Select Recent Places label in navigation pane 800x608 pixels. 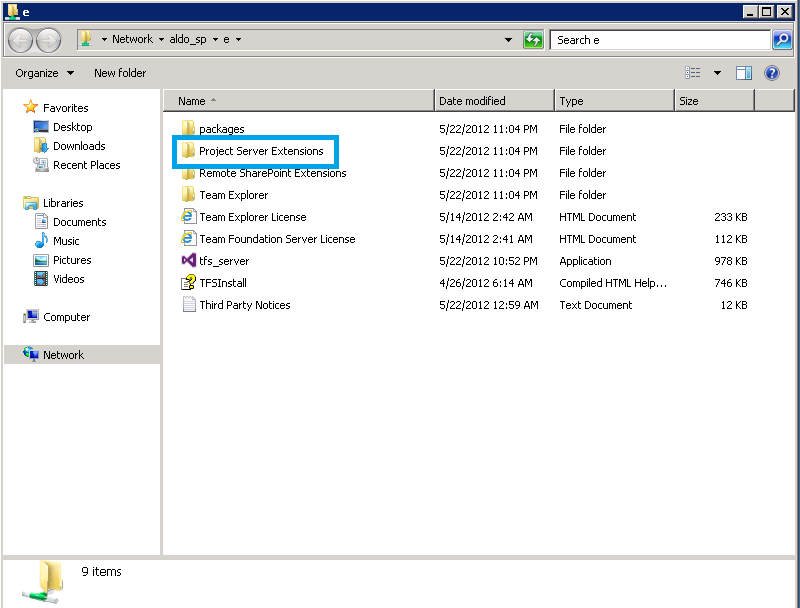pos(87,165)
